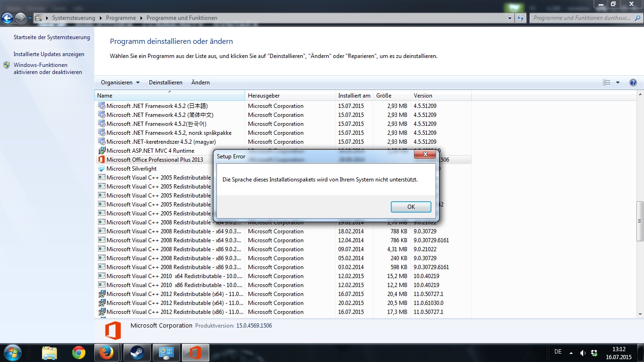Click the Microsoft Office Professional Plus 2013 icon
This screenshot has height=362, width=644.
click(101, 160)
